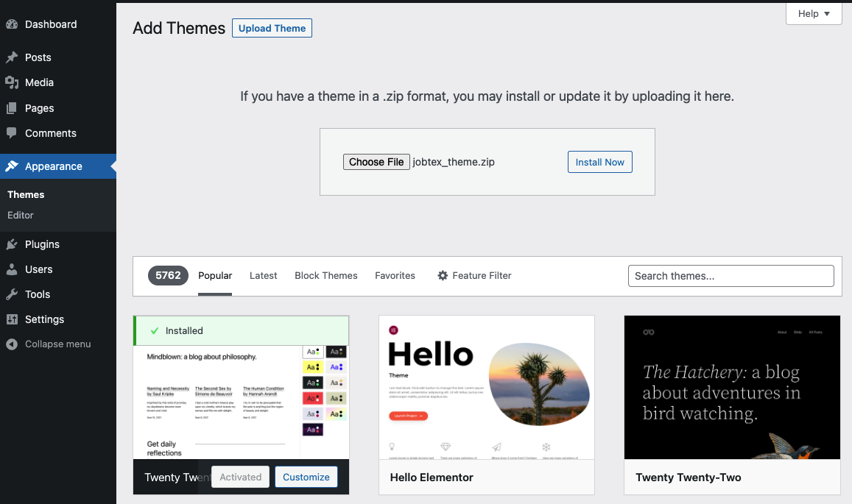Click the Posts pushpin icon
This screenshot has height=504, width=852.
click(11, 57)
